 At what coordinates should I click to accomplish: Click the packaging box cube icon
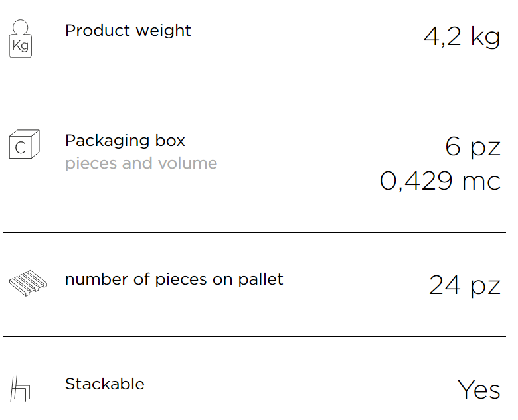click(25, 144)
